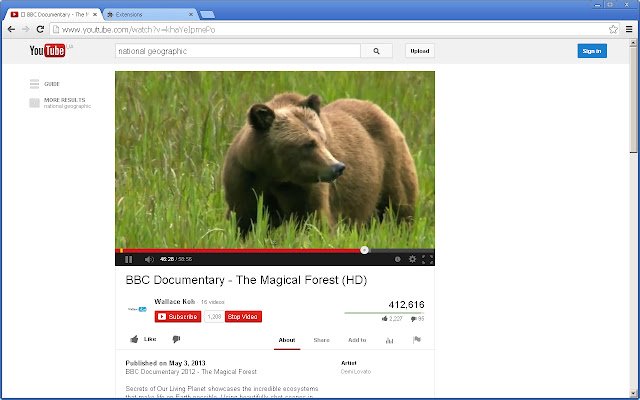Open the video statistics chart icon
The width and height of the screenshot is (640, 400).
[x=389, y=340]
